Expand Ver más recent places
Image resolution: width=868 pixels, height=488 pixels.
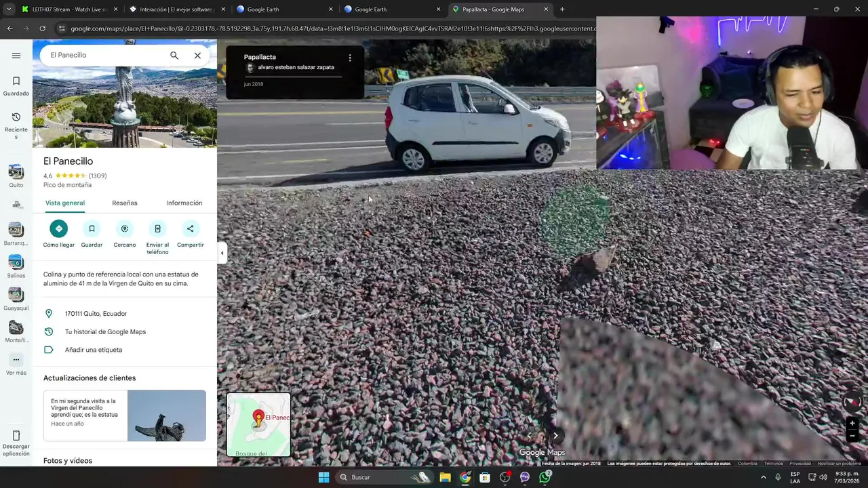pos(16,364)
